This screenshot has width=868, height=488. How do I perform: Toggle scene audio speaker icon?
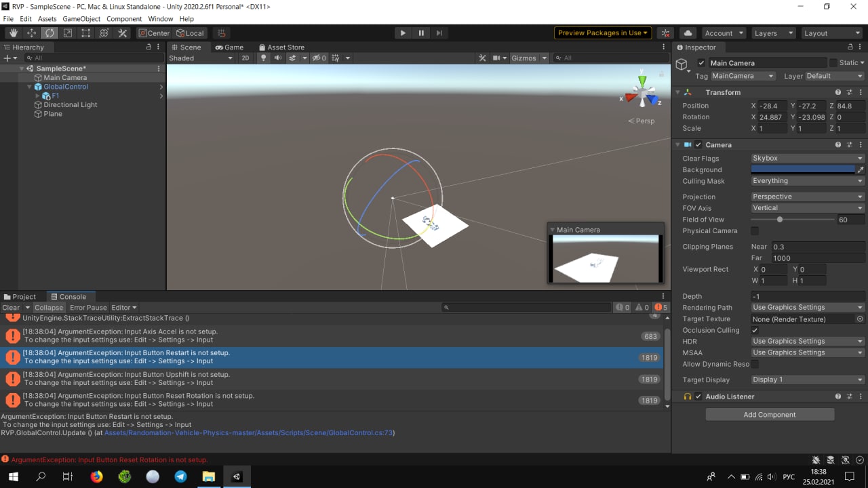278,58
